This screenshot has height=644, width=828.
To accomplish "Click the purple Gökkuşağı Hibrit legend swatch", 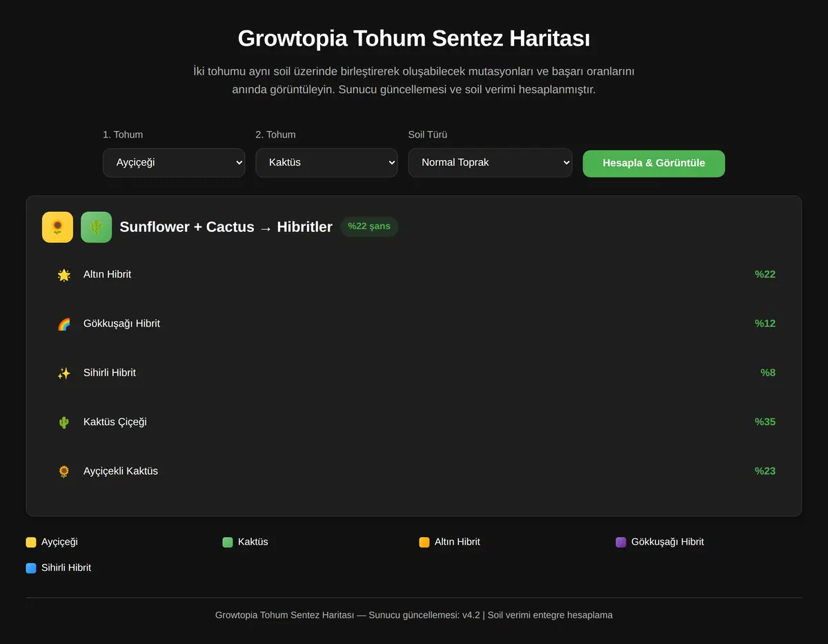I will [621, 543].
